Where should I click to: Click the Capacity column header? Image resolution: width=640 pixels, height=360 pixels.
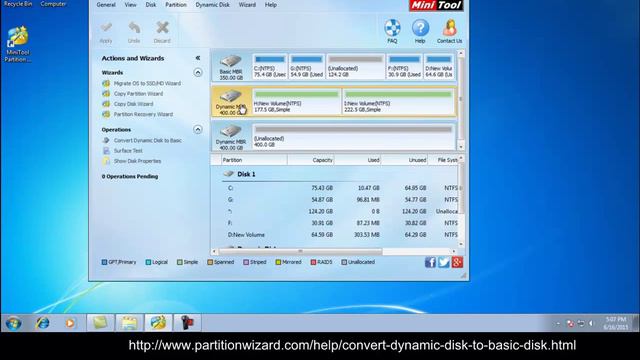311,160
